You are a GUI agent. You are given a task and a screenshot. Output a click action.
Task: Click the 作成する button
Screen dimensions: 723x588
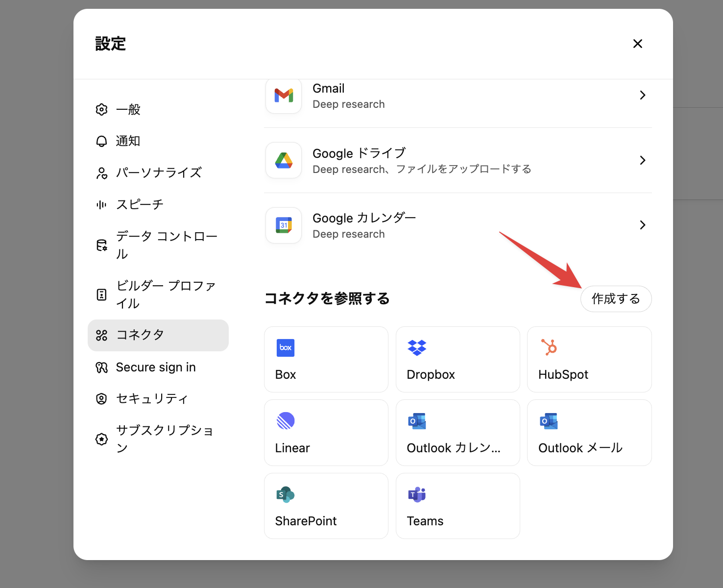pyautogui.click(x=616, y=299)
